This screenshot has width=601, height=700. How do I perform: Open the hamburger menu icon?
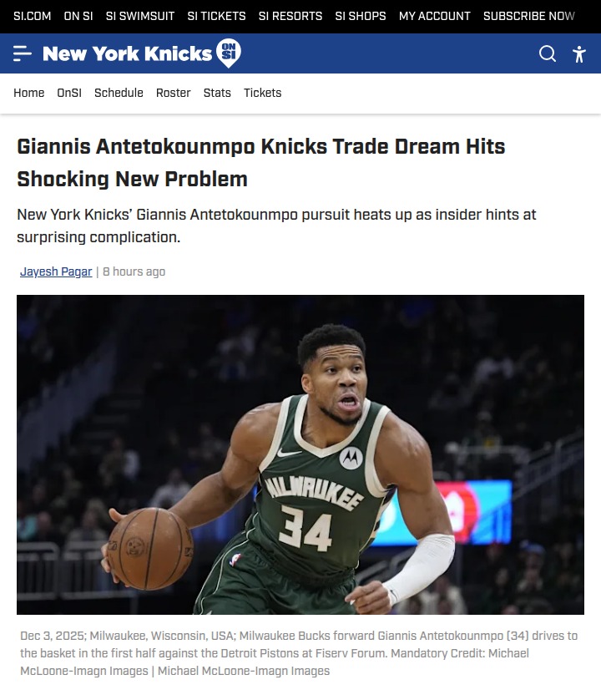[x=23, y=53]
